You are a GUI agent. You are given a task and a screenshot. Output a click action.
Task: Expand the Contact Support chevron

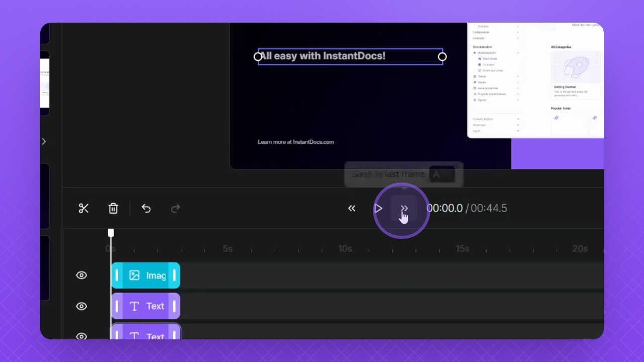tap(518, 119)
